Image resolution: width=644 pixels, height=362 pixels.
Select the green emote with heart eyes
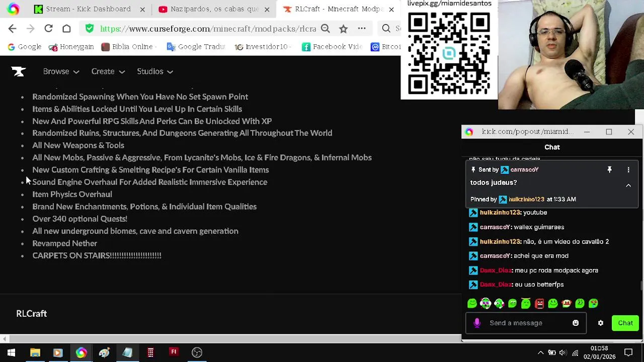pyautogui.click(x=593, y=303)
